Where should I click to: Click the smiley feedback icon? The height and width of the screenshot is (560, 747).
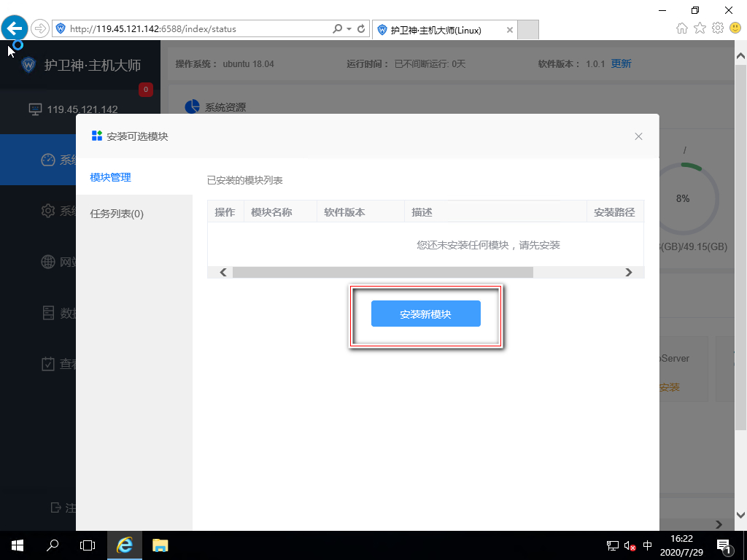coord(735,28)
